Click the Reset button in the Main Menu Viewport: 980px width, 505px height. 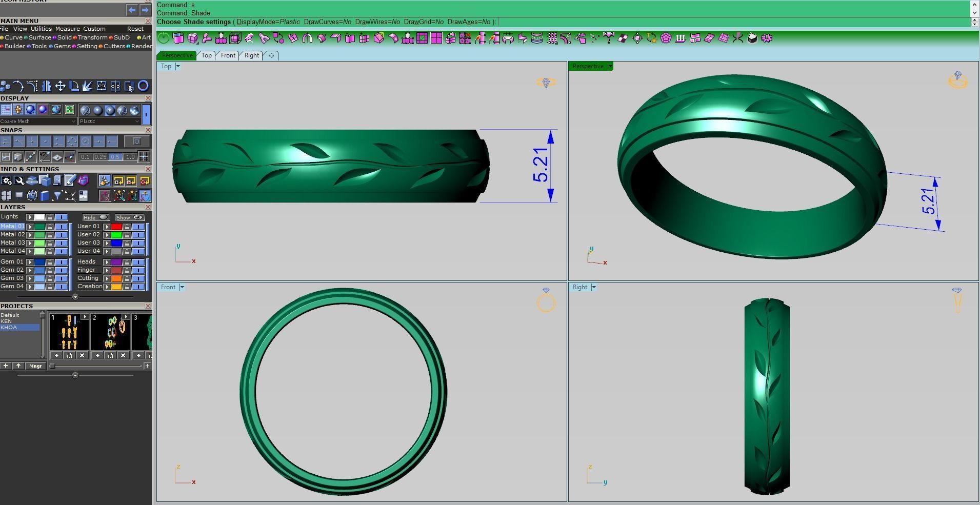(x=135, y=29)
